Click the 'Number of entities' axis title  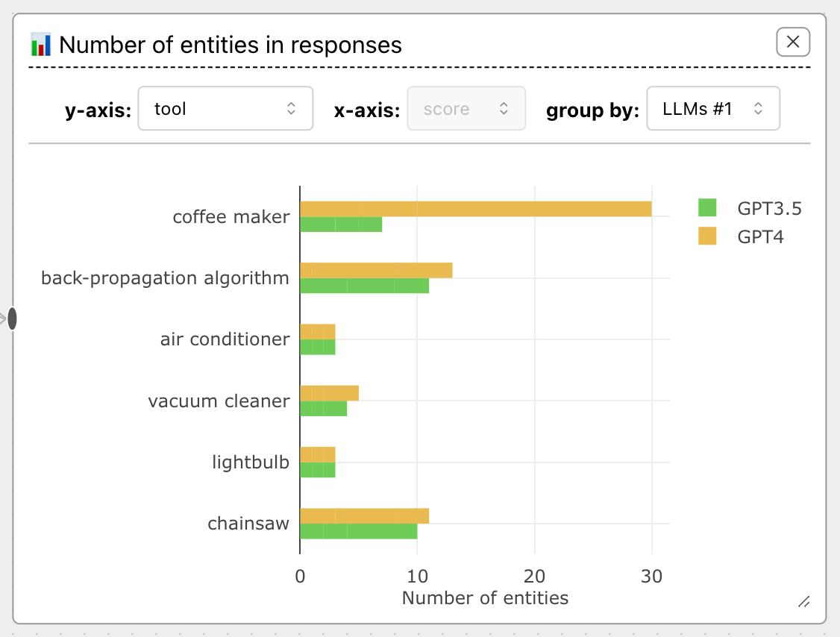(485, 598)
